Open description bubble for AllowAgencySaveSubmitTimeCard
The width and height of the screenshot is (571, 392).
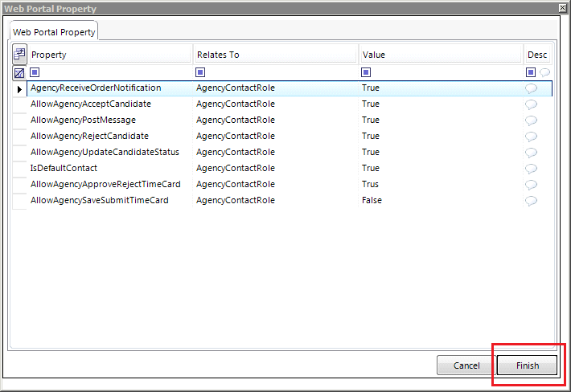[531, 201]
